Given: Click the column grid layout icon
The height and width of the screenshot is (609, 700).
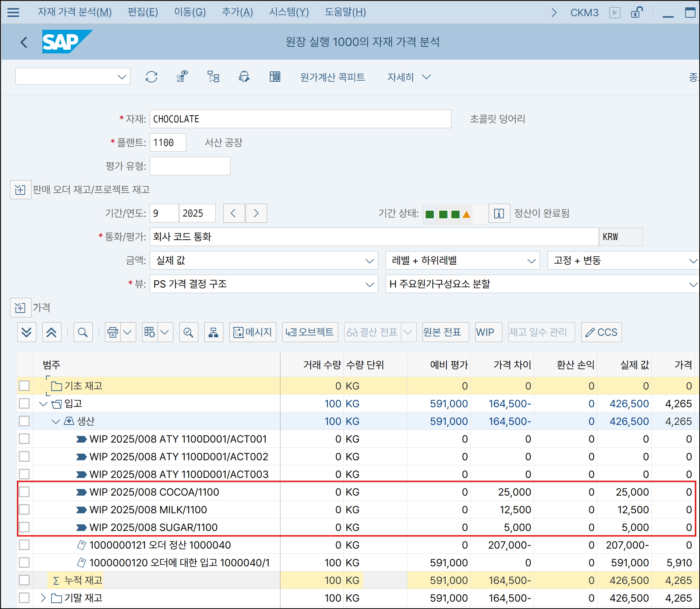Looking at the screenshot, I should click(x=275, y=77).
